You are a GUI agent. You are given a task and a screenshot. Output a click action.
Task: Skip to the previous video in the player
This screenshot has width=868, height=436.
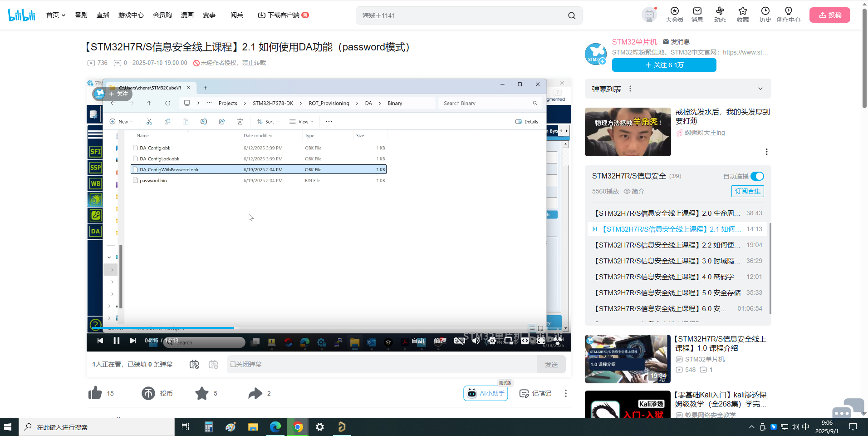coord(100,341)
